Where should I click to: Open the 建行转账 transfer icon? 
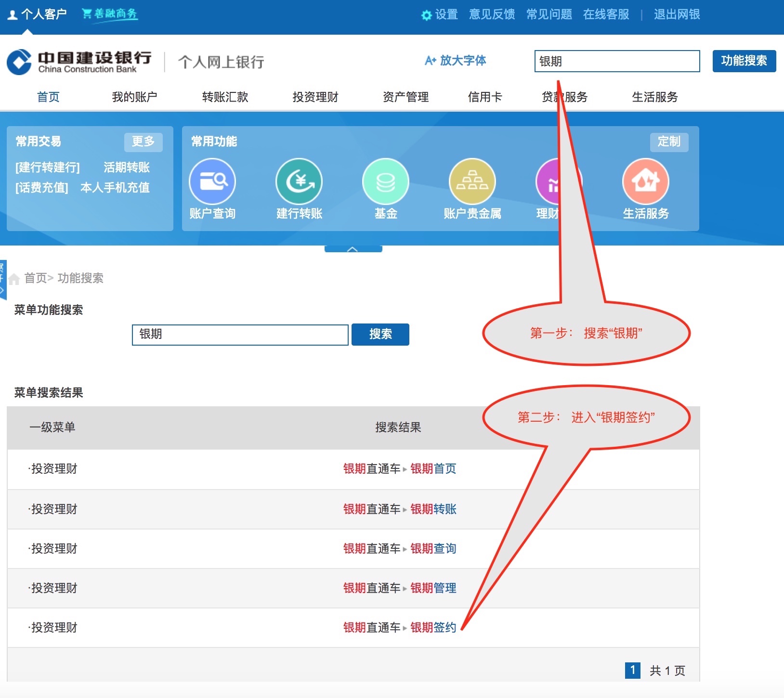pos(299,181)
